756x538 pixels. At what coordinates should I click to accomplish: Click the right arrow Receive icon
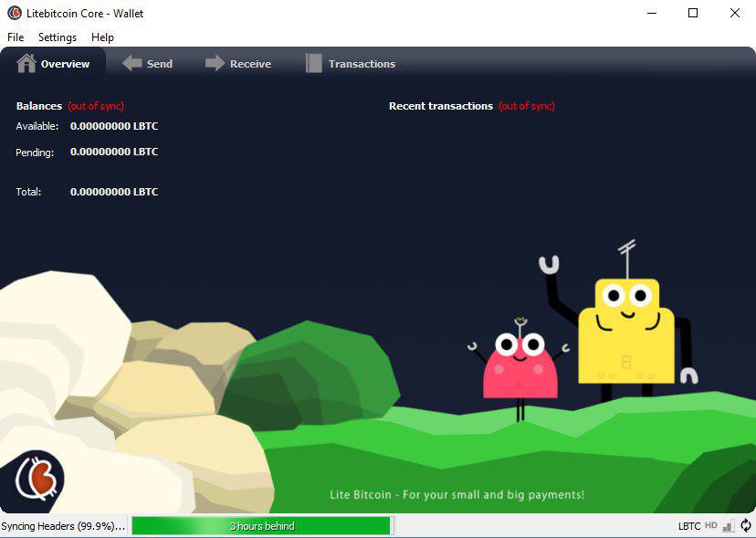[x=215, y=63]
